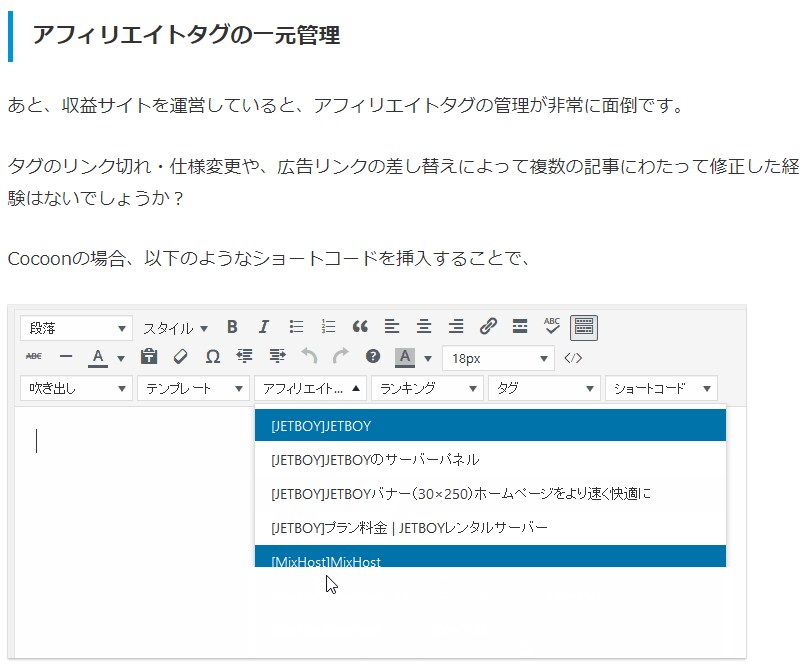
Task: Insert a numbered list
Action: pyautogui.click(x=328, y=327)
